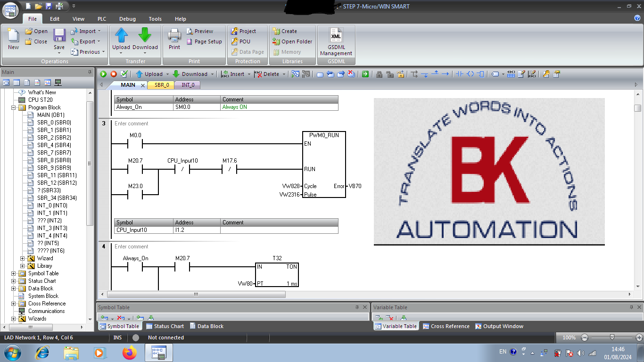The image size is (644, 362).
Task: Toggle auto-hide pin on Symbol Table panel
Action: pyautogui.click(x=357, y=307)
